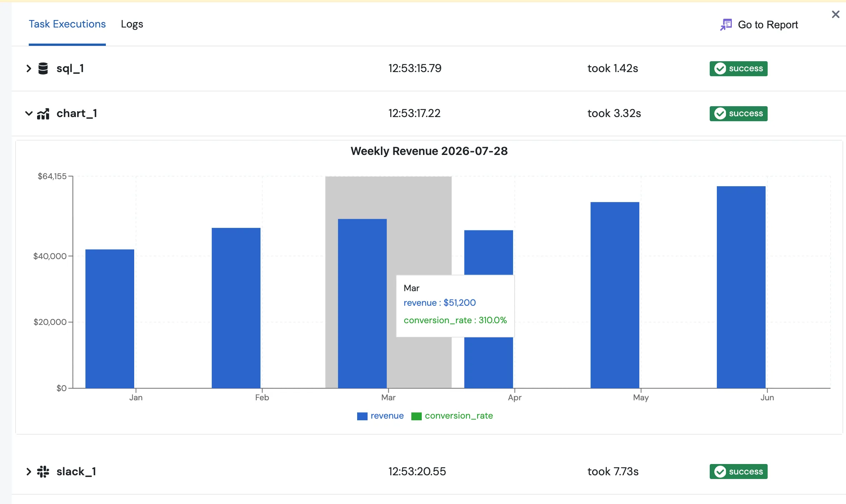Click the Jun revenue bar
Image resolution: width=846 pixels, height=504 pixels.
coord(741,287)
